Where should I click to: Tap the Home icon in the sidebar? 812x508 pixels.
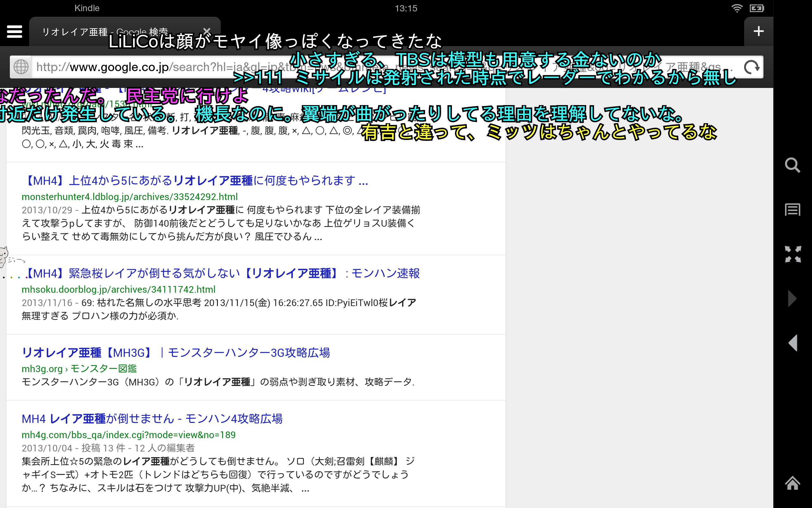[x=793, y=483]
